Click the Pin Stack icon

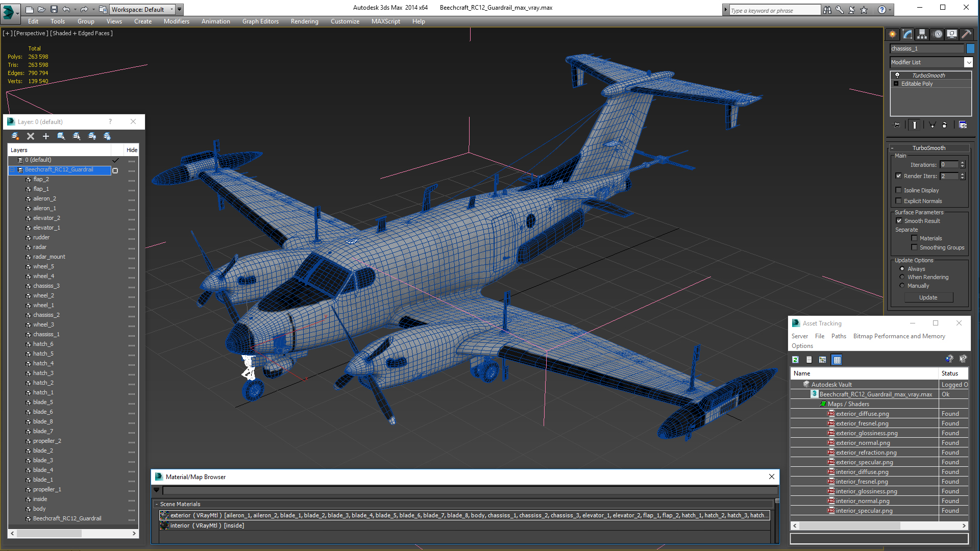[896, 125]
